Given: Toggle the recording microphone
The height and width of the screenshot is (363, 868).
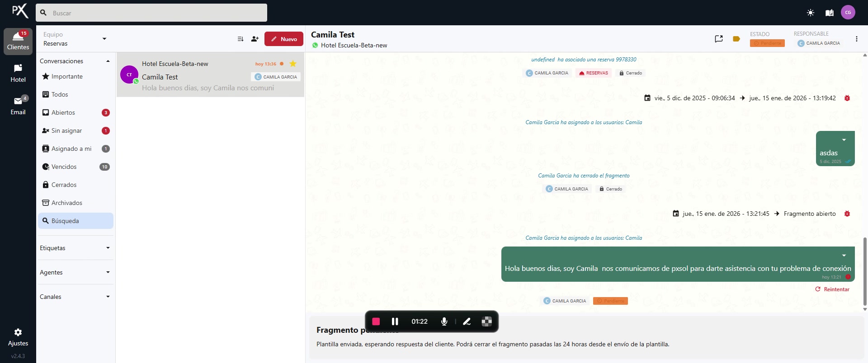Looking at the screenshot, I should tap(444, 321).
